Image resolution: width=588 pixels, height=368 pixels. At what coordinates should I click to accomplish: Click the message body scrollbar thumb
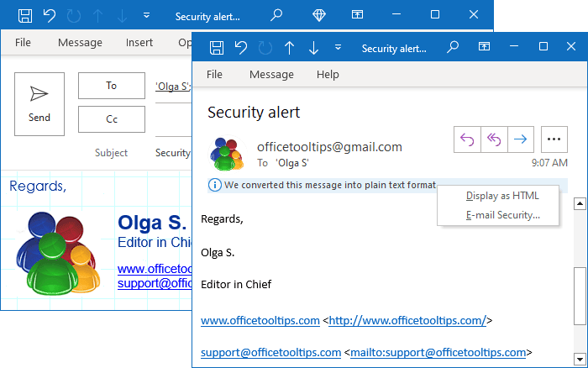click(580, 296)
